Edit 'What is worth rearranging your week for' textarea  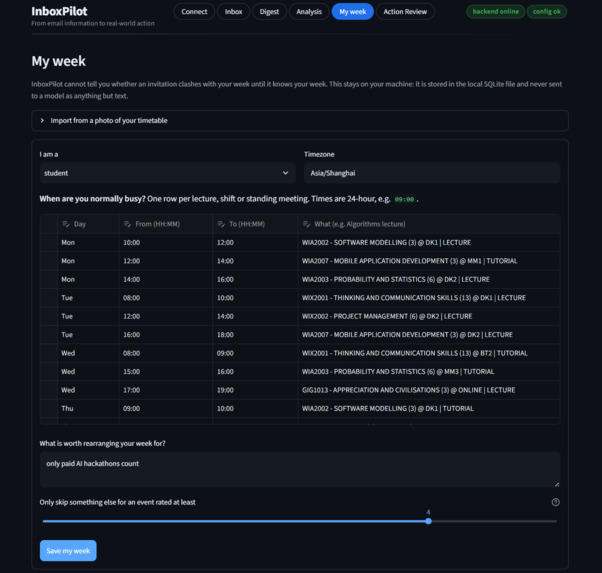point(300,470)
